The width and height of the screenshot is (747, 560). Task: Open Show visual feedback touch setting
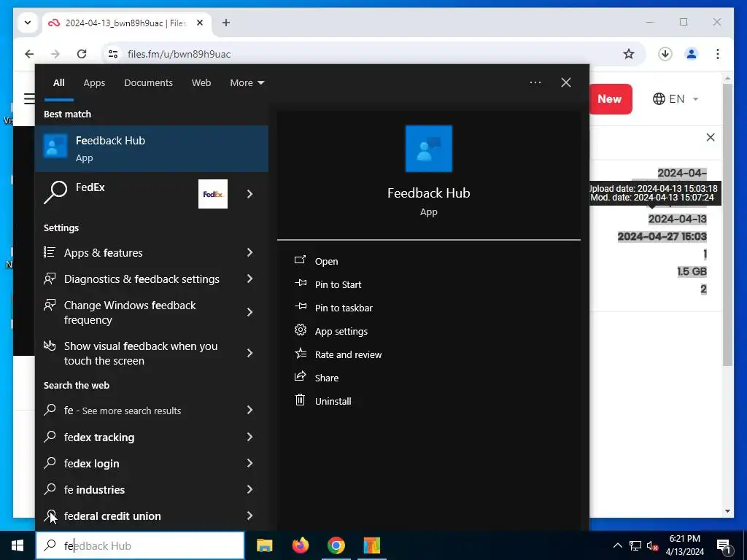pyautogui.click(x=152, y=354)
